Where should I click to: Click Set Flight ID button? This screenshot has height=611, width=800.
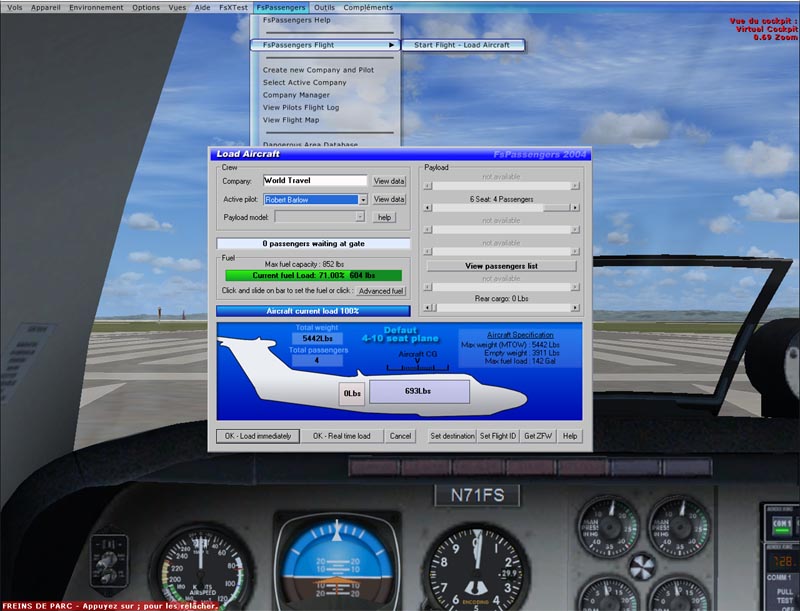tap(498, 436)
